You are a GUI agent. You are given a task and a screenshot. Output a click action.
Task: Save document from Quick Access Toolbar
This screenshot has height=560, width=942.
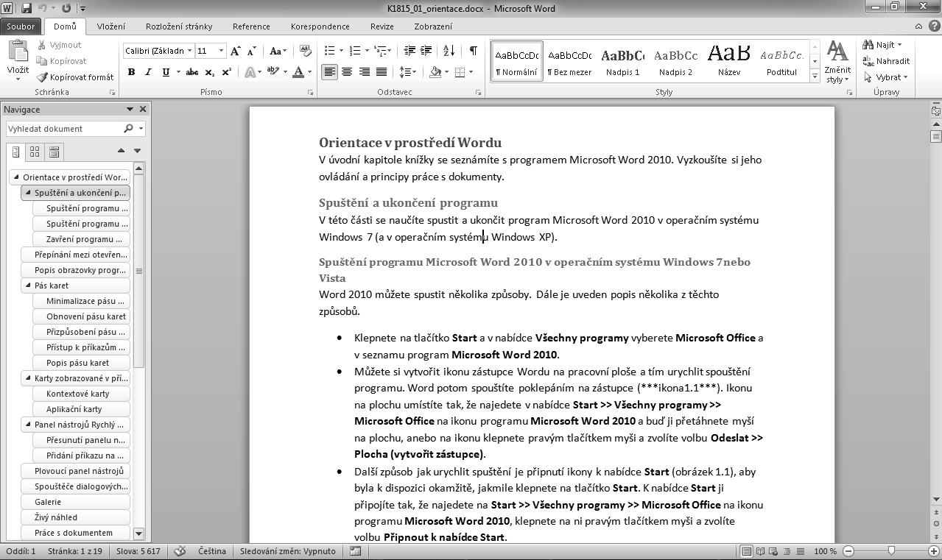27,8
